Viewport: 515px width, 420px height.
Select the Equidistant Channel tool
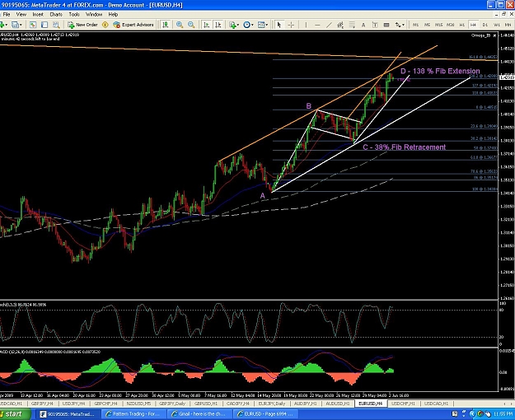(x=340, y=25)
